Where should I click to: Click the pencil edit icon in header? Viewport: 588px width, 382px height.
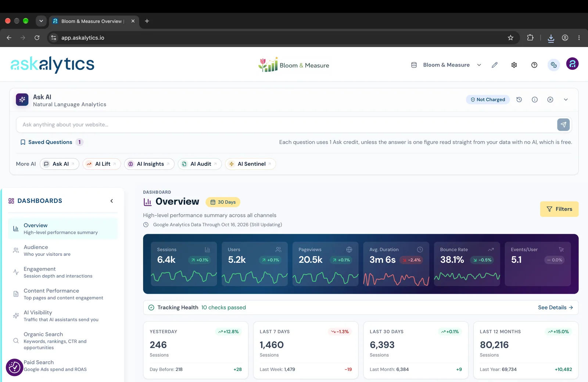point(495,65)
